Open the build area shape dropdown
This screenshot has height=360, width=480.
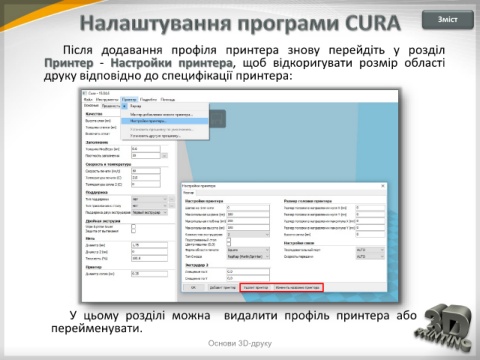coord(248,250)
